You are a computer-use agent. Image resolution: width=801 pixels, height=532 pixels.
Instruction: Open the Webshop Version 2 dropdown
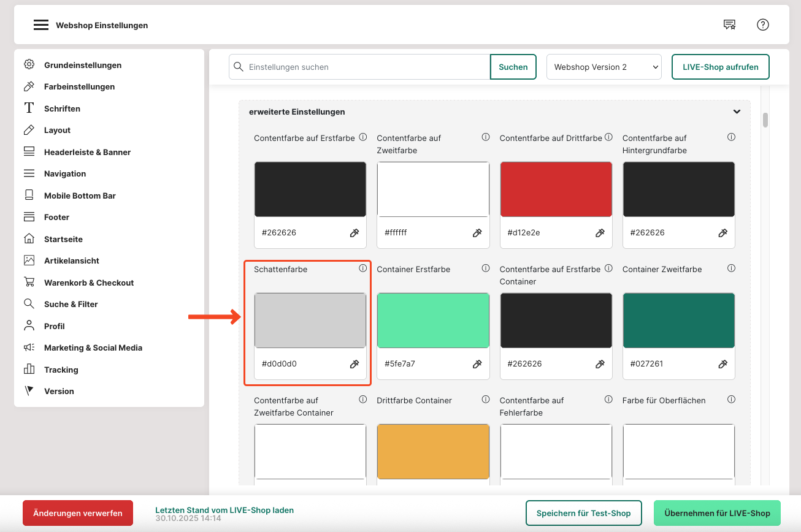(x=604, y=67)
